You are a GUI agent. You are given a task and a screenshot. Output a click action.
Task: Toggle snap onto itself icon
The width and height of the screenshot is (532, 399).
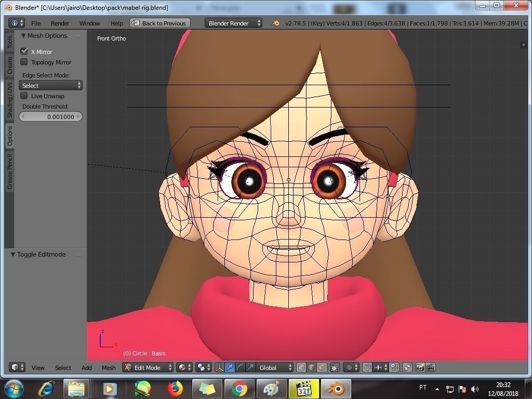pos(394,367)
